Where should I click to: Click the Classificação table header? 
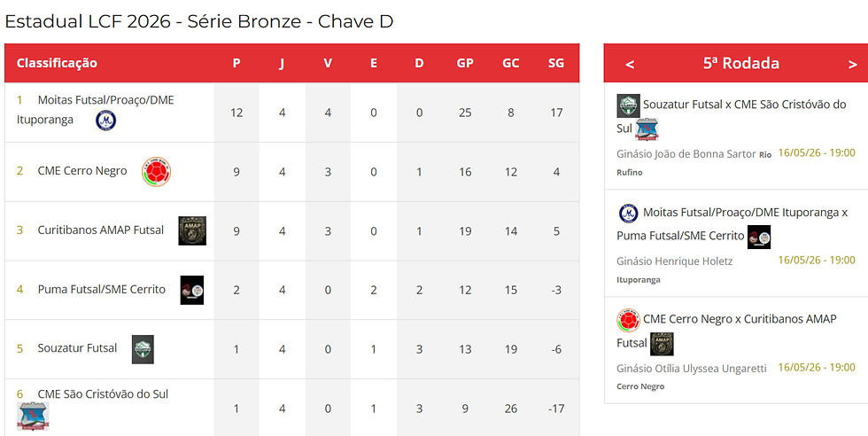coord(57,63)
